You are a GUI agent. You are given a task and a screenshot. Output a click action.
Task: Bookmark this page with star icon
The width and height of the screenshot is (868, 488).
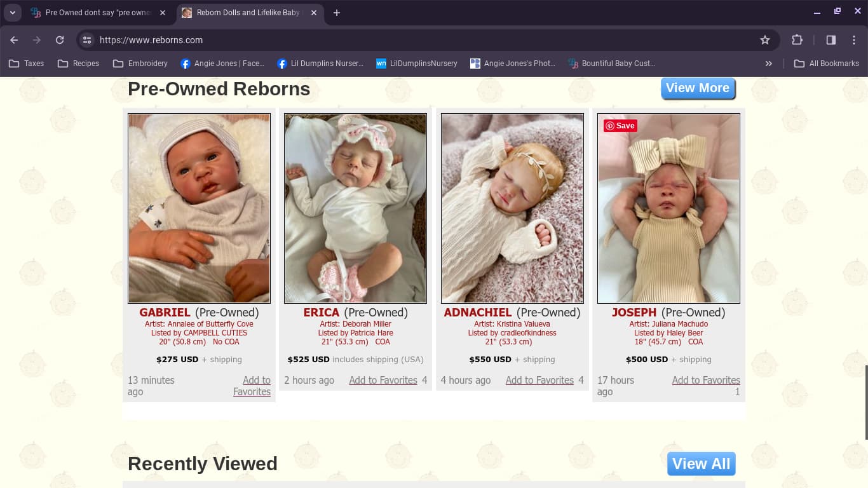(765, 40)
